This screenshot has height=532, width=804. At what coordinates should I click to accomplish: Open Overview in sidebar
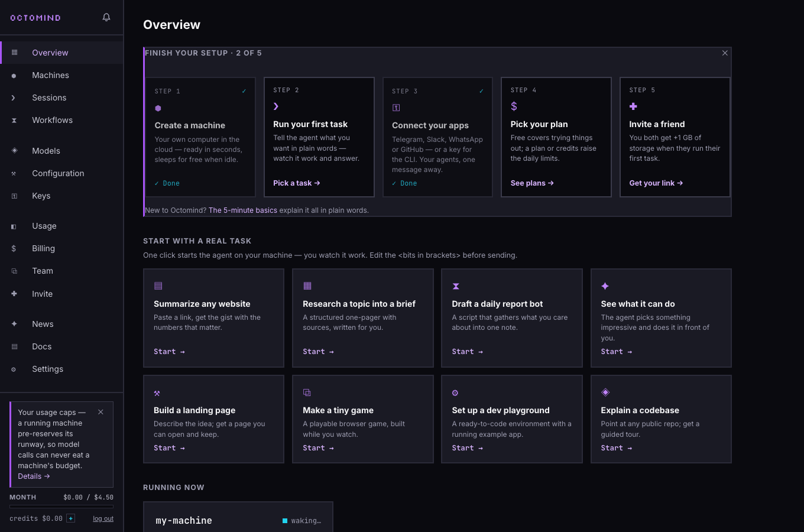pyautogui.click(x=62, y=53)
